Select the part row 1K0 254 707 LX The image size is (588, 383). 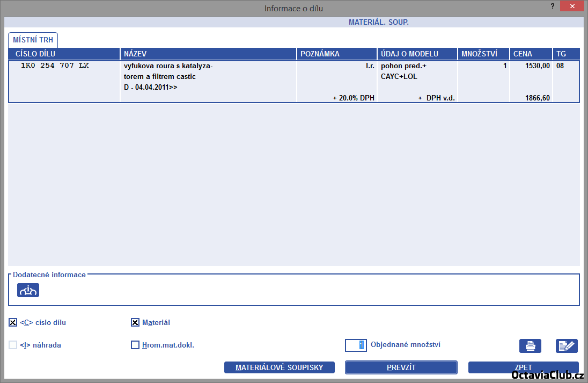(64, 81)
